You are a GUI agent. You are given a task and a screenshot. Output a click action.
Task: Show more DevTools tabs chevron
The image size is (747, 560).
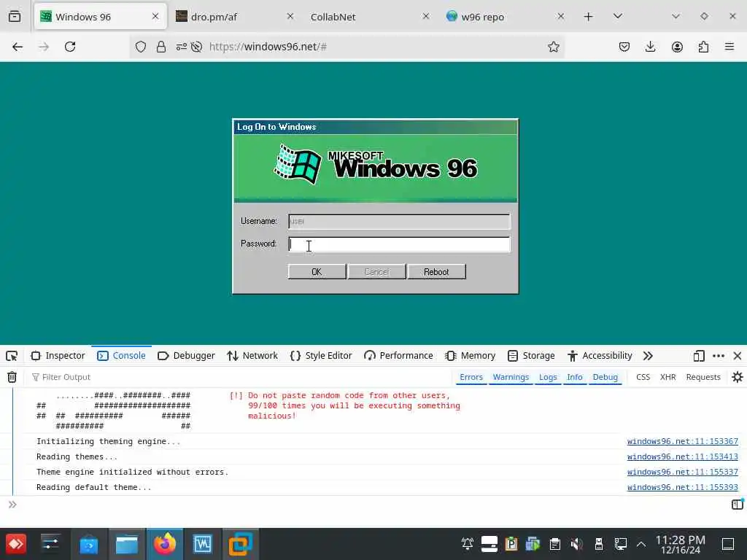tap(648, 356)
